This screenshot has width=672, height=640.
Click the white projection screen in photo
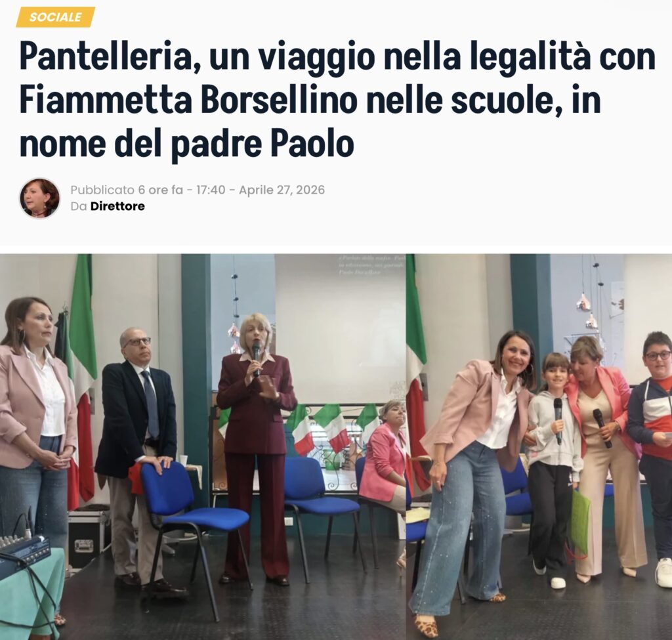341,328
